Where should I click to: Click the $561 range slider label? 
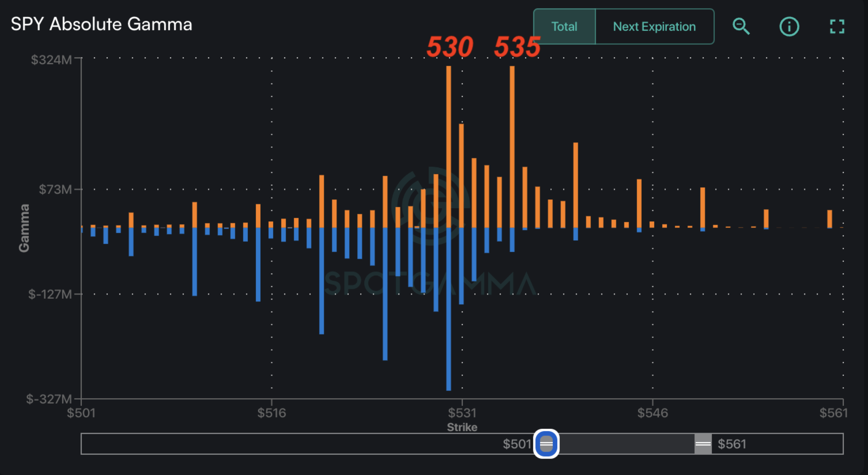[732, 444]
